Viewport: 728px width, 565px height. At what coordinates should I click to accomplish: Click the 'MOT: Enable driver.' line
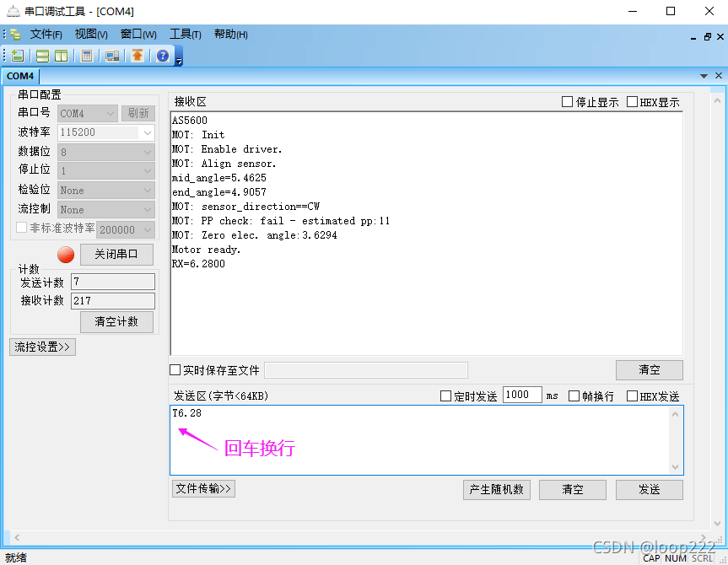[x=227, y=149]
